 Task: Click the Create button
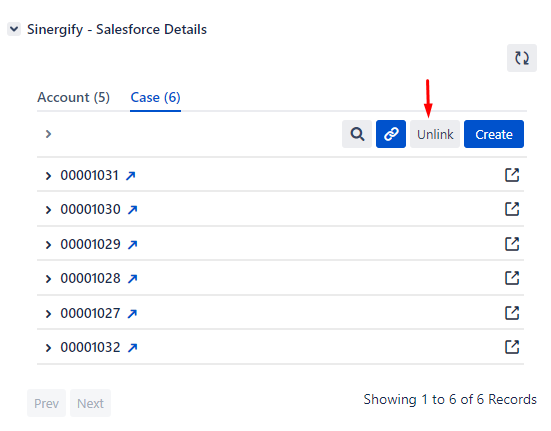click(x=494, y=134)
